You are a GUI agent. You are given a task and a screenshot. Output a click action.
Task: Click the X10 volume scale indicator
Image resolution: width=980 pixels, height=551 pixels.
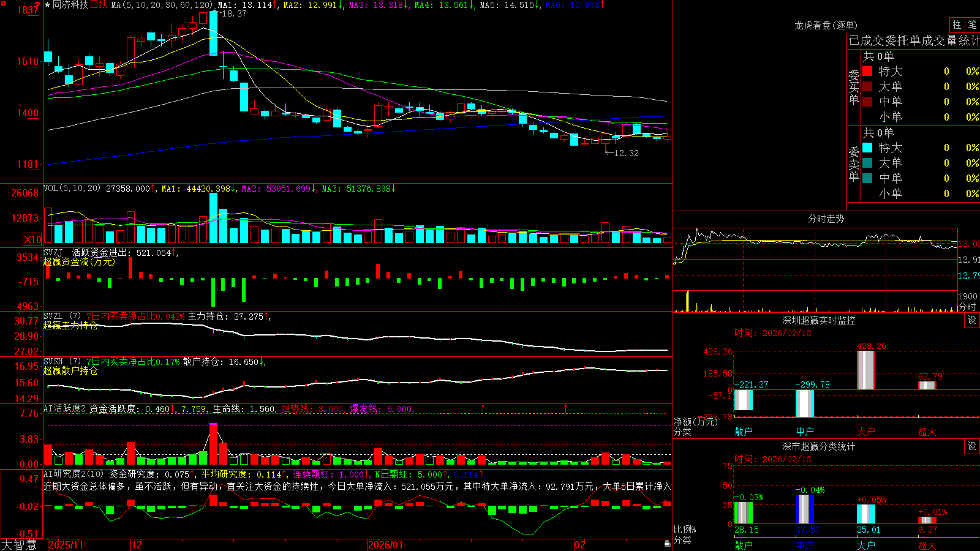(x=32, y=239)
